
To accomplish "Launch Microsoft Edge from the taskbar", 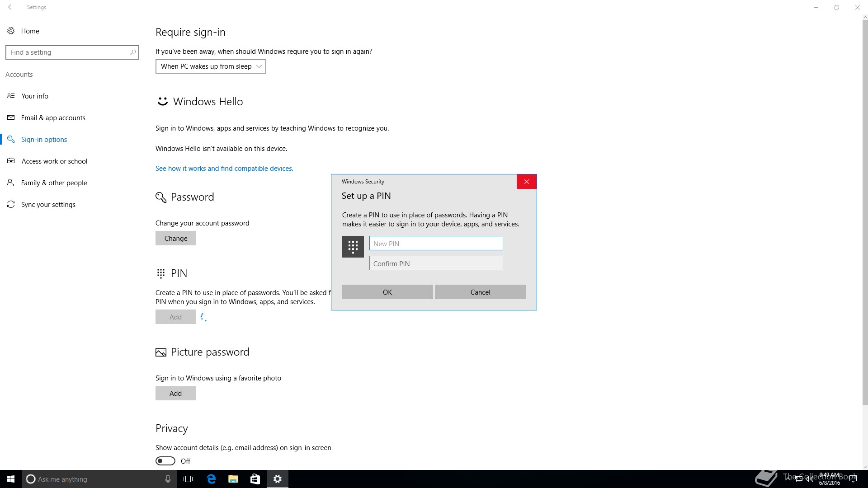I will point(211,479).
